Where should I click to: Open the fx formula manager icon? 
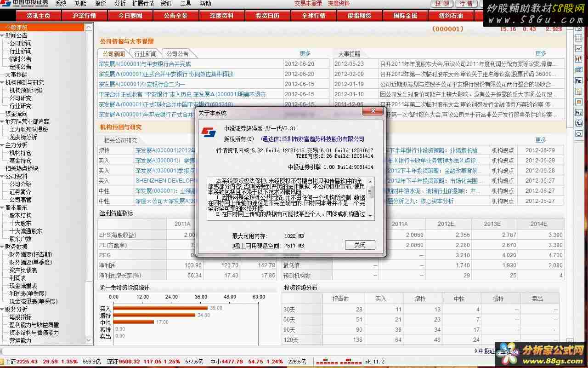(x=578, y=123)
